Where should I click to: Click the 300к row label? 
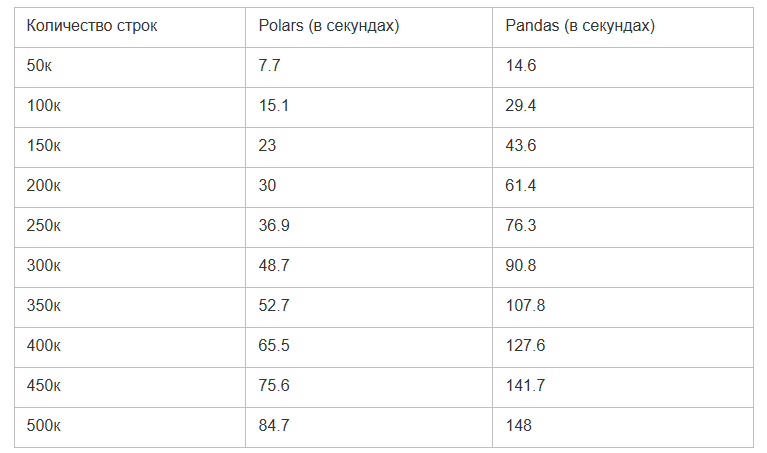coord(46,266)
